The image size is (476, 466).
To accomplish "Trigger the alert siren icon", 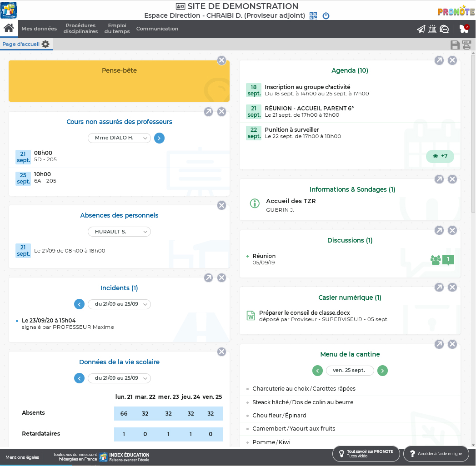I will pos(432,29).
